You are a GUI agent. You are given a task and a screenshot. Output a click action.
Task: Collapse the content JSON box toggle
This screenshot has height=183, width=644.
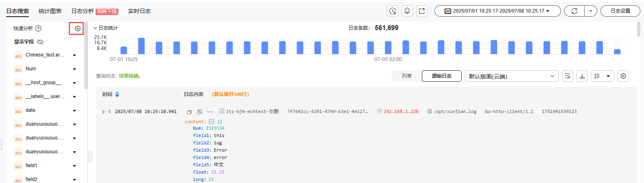(211, 122)
